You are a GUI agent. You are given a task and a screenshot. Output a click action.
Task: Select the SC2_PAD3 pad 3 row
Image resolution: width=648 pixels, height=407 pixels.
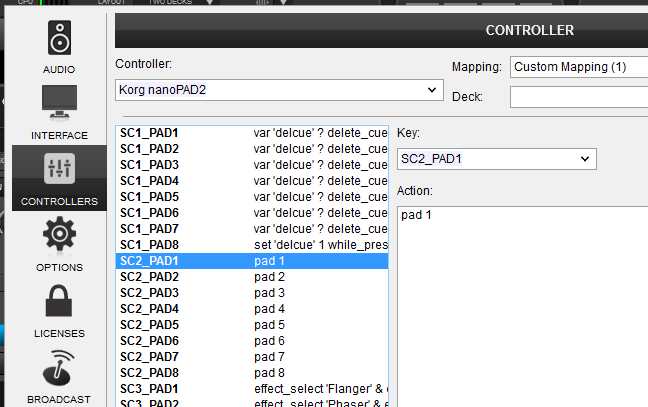pyautogui.click(x=252, y=293)
